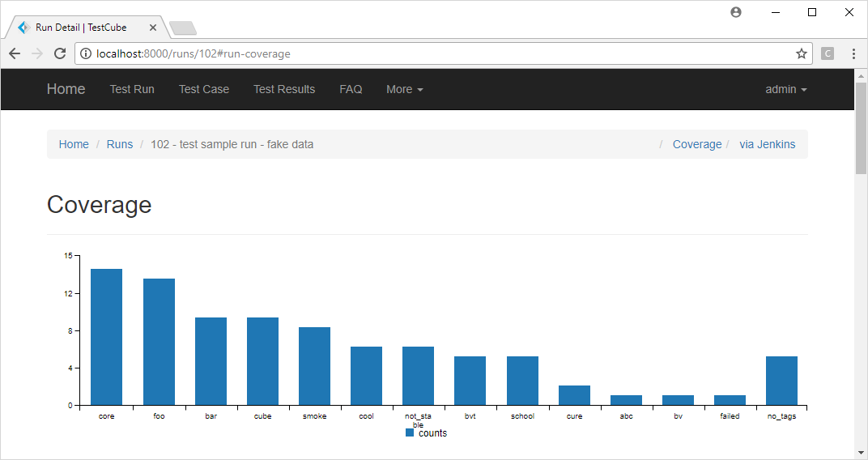The height and width of the screenshot is (460, 868).
Task: Click the bv bar in chart
Action: 679,400
